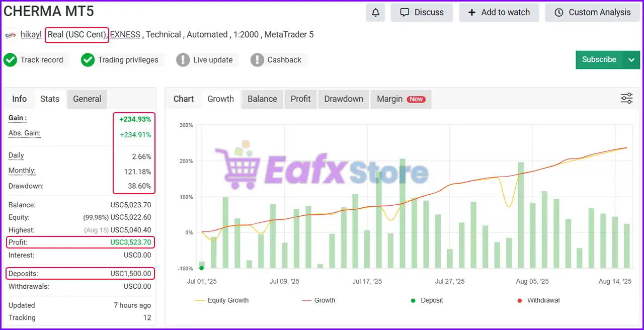Screen dimensions: 644x330
Task: Click the 38.60% drawdown value
Action: click(x=139, y=186)
